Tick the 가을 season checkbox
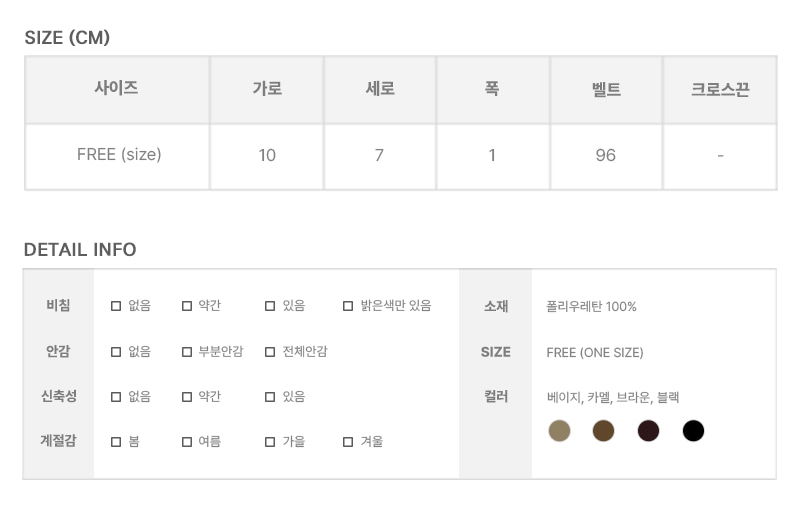The height and width of the screenshot is (528, 800). tap(270, 442)
